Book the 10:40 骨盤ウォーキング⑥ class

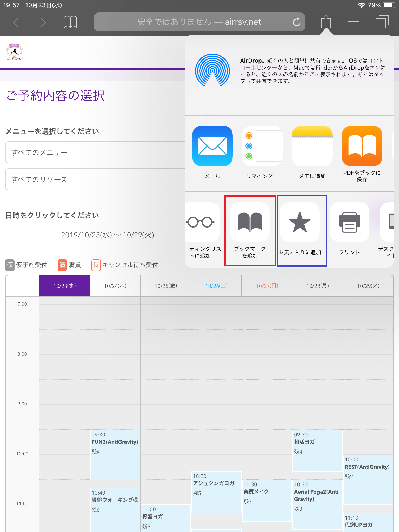point(115,510)
